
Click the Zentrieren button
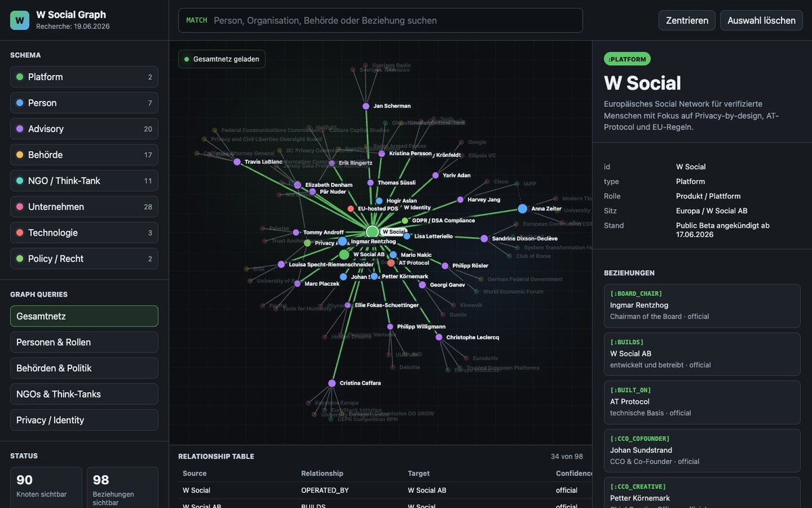(687, 20)
